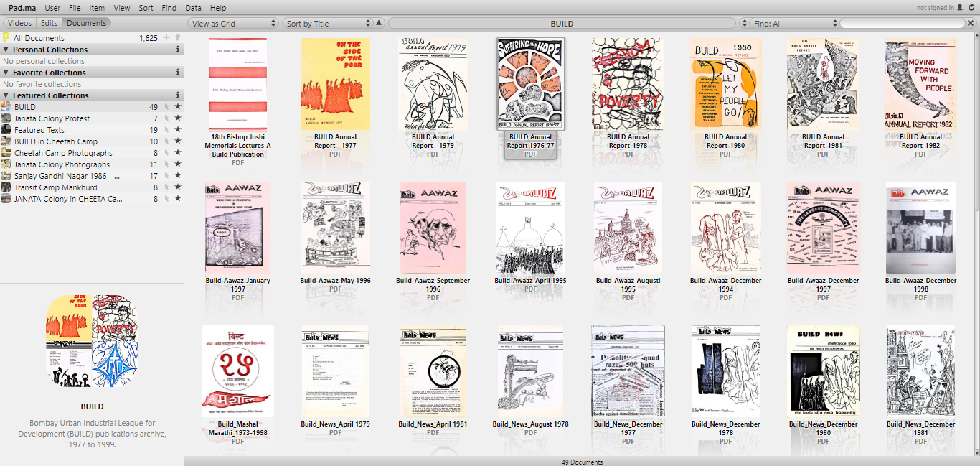
Task: Click the cursor icon on BUILD row
Action: (166, 107)
